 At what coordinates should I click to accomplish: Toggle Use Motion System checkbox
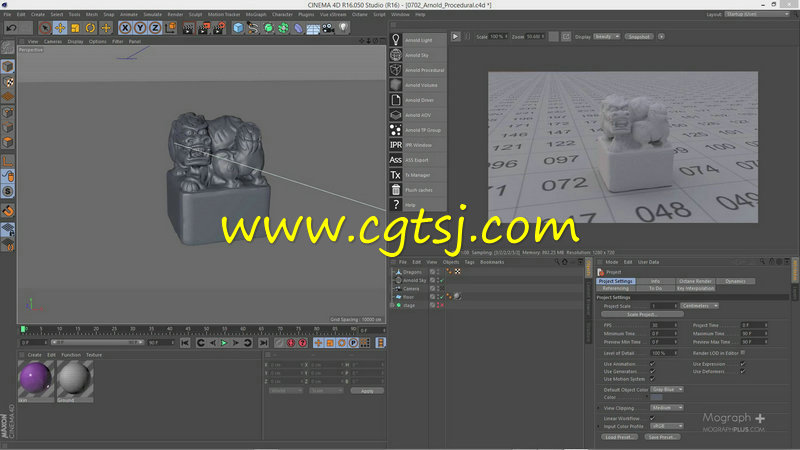click(x=652, y=379)
